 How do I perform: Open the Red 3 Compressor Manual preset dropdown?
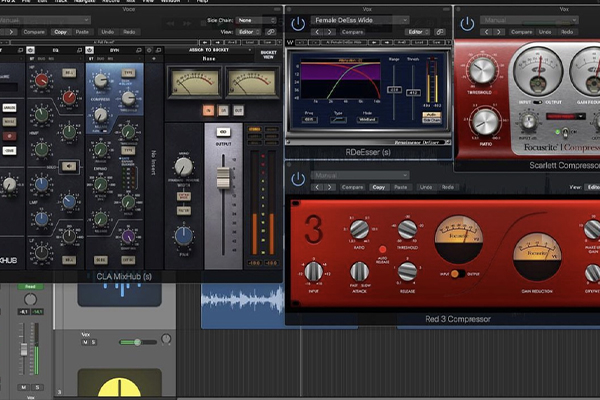pyautogui.click(x=360, y=175)
